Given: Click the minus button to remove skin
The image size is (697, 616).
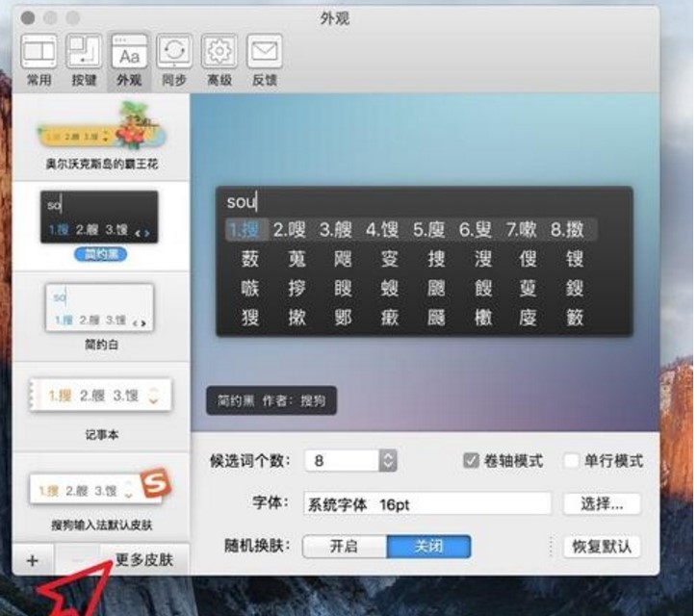Looking at the screenshot, I should click(x=77, y=560).
